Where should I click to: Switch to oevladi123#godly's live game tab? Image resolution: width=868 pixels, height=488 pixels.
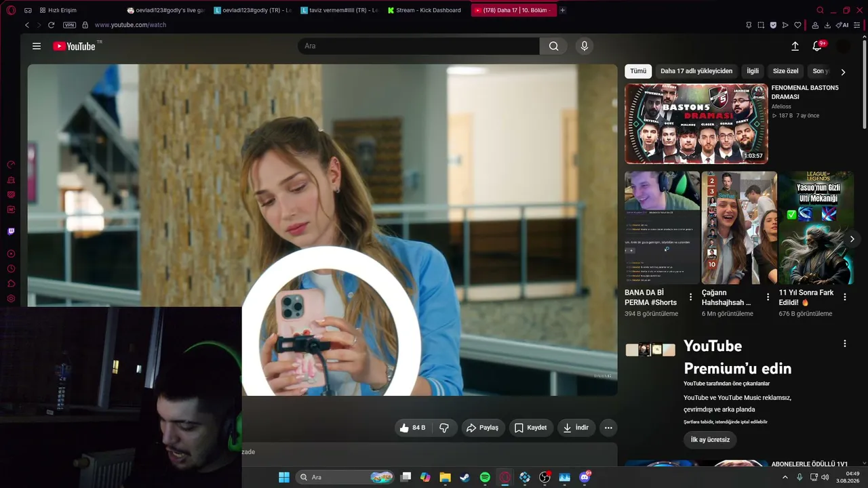[x=166, y=10]
